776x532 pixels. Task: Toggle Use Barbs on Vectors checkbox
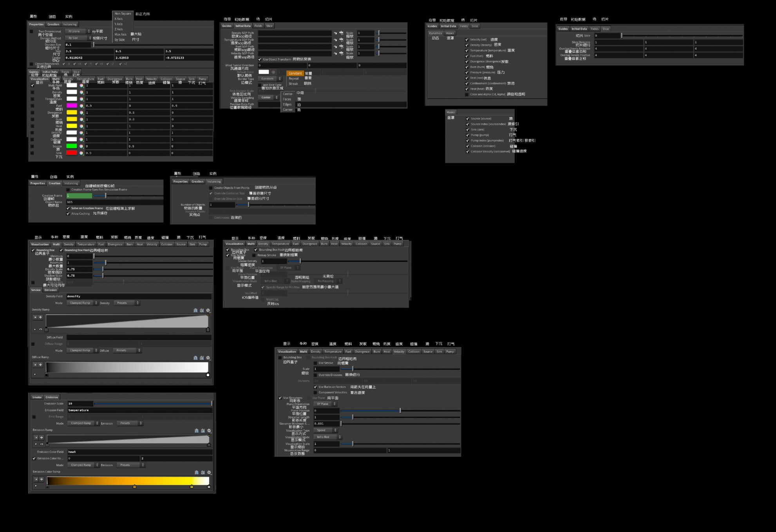[x=315, y=387]
